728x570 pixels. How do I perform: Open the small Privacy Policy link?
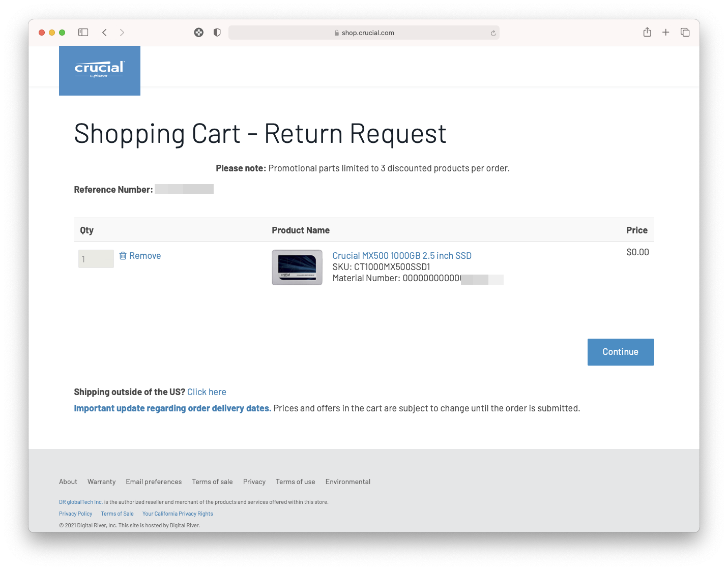point(76,514)
